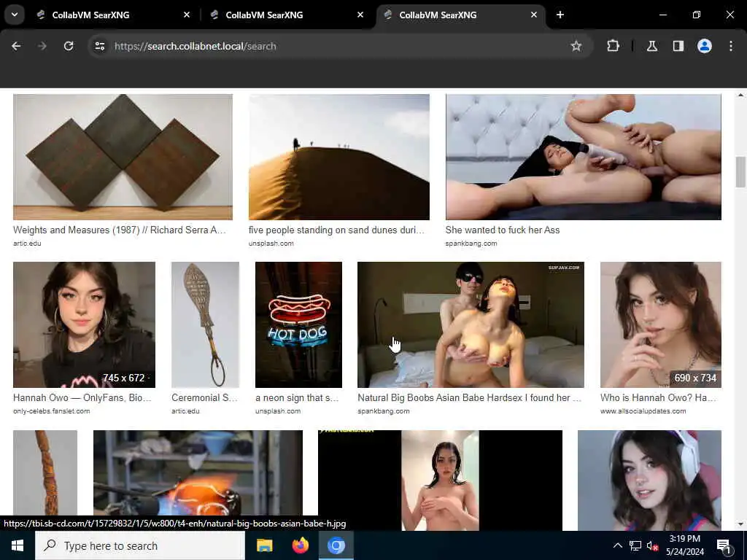
Task: Open the Windows Start menu
Action: [18, 545]
